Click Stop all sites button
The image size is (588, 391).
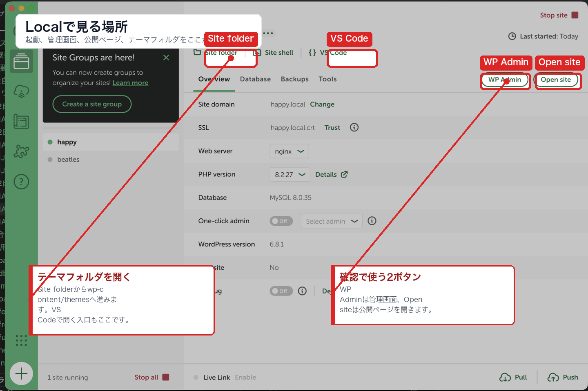point(151,377)
